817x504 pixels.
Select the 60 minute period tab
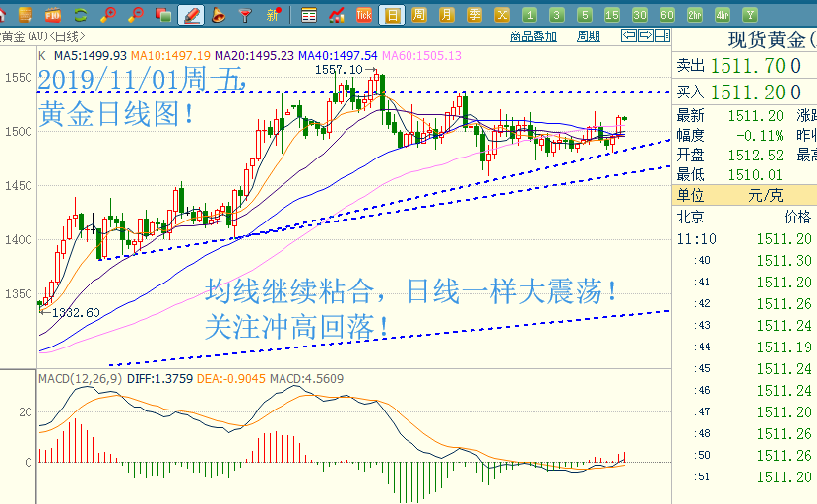point(667,15)
